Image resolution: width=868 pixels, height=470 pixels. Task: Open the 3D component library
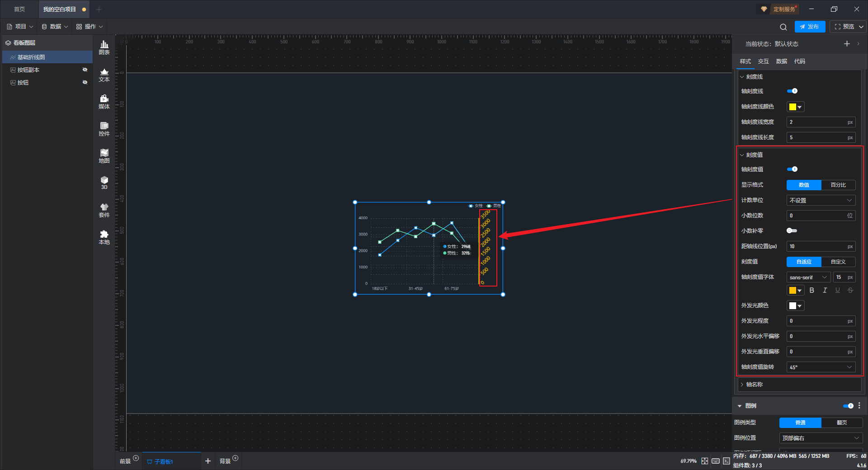point(104,183)
